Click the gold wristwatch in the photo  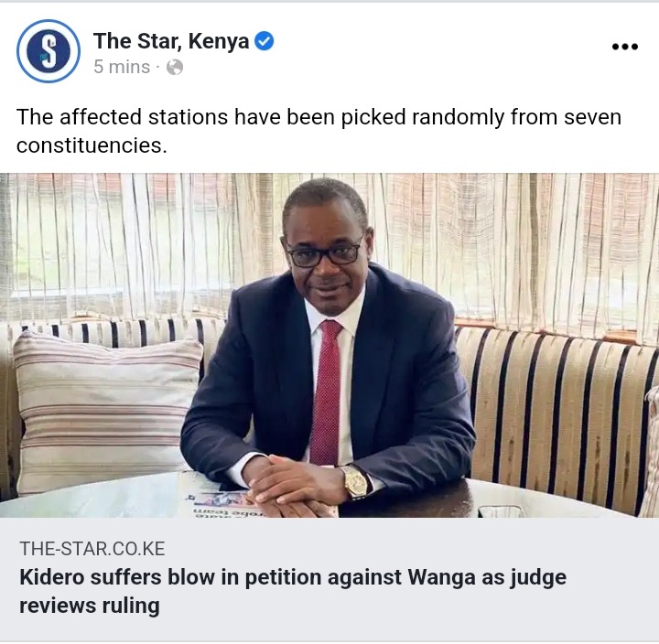[x=356, y=481]
